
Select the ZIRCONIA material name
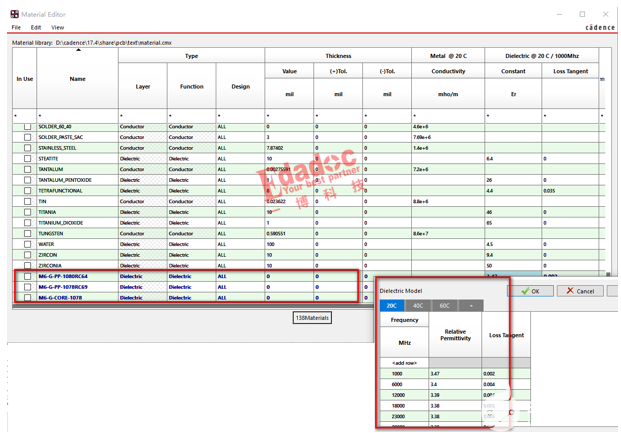[x=50, y=265]
